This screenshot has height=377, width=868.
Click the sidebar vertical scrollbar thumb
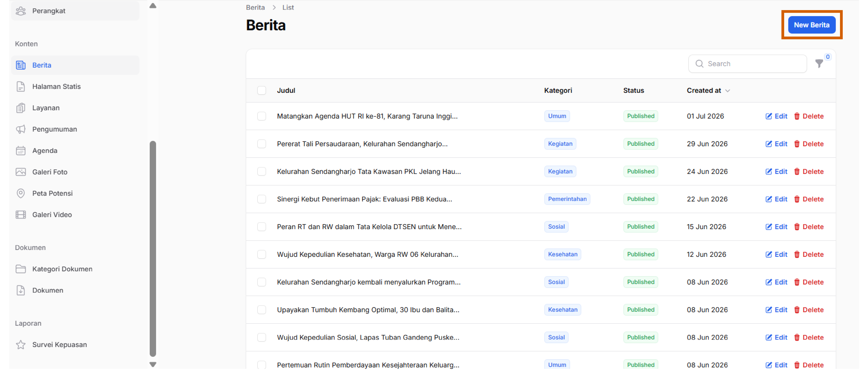coord(153,249)
